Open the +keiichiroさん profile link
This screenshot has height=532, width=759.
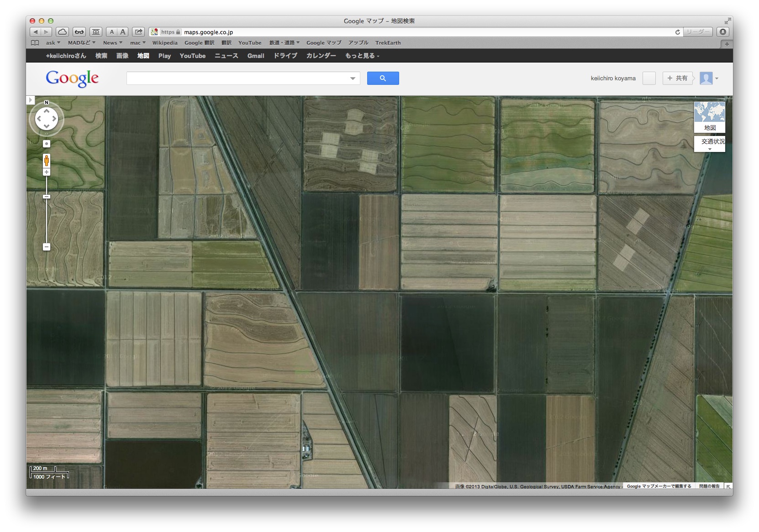point(66,56)
